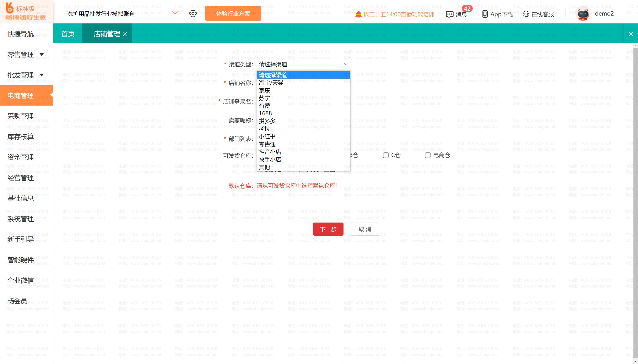Check the C仓 warehouse checkbox
Image resolution: width=638 pixels, height=364 pixels.
point(386,155)
